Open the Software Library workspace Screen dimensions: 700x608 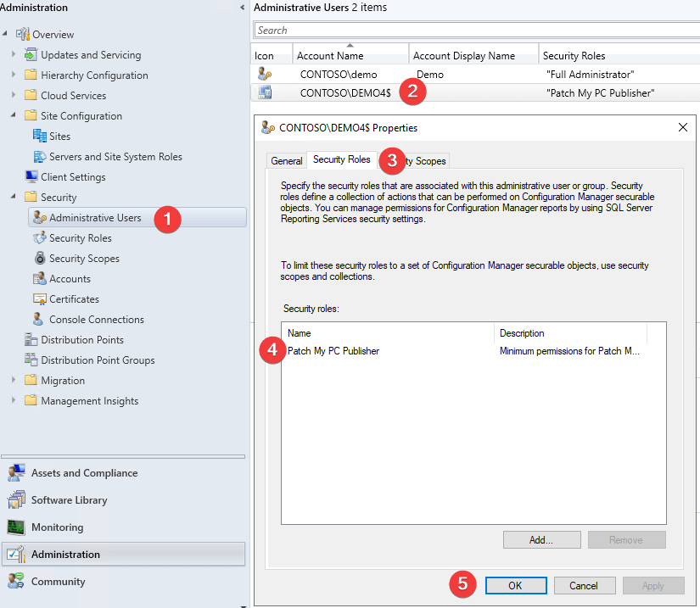[x=123, y=500]
